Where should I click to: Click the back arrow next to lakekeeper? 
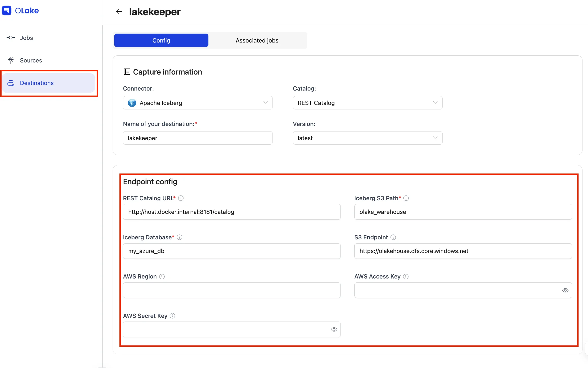[x=119, y=12]
